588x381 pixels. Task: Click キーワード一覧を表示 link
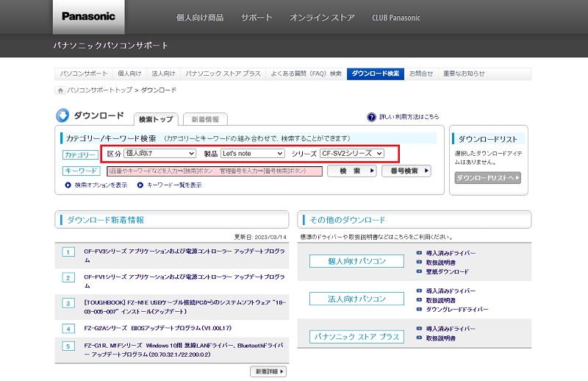click(x=174, y=185)
